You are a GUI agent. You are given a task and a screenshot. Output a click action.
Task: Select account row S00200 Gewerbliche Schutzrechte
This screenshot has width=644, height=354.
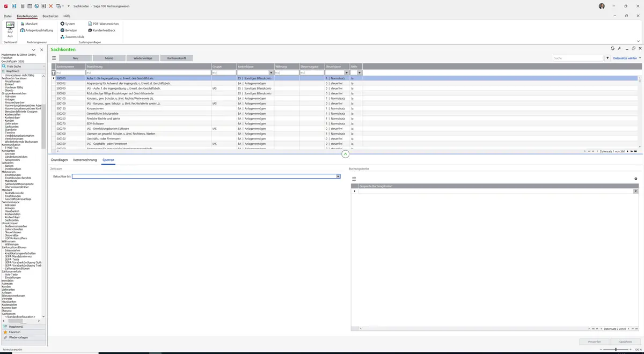point(345,113)
